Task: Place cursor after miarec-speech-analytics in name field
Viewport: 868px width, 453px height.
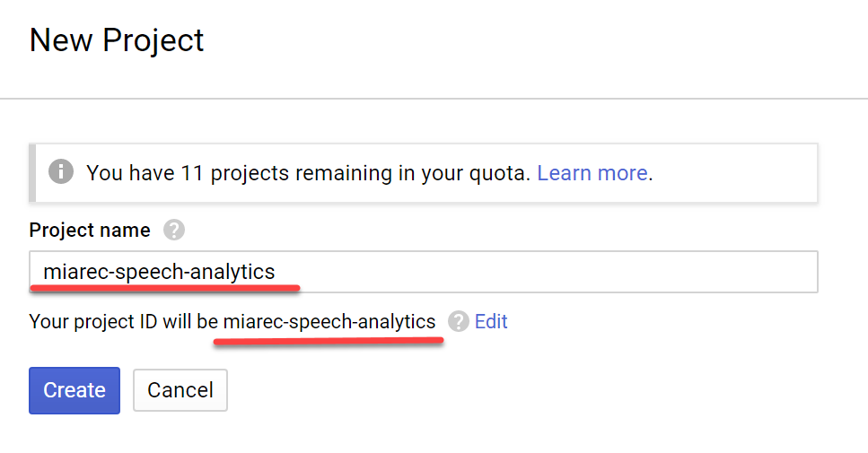Action: pos(276,272)
